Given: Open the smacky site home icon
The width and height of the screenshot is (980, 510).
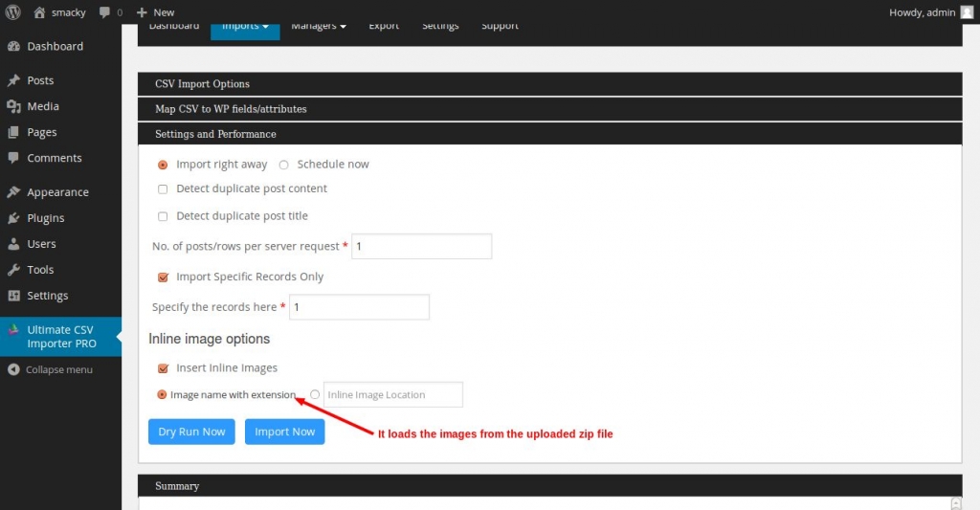Looking at the screenshot, I should (39, 11).
